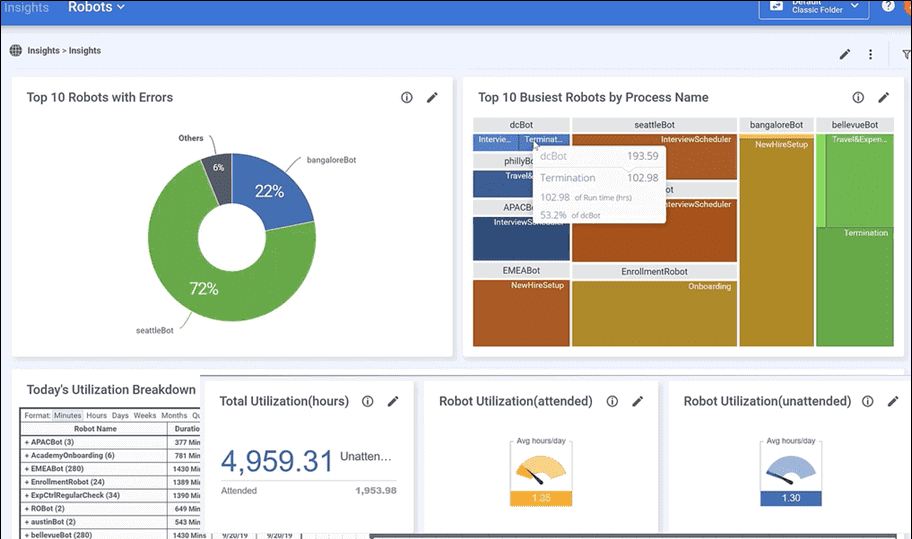The image size is (912, 539).
Task: Click the seattleBot treemap header
Action: (x=654, y=125)
